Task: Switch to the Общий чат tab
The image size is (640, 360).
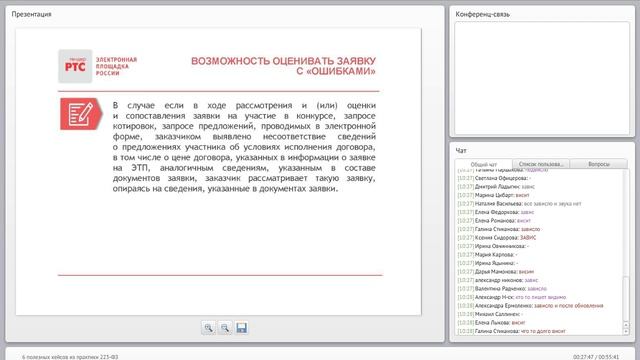Action: (484, 164)
